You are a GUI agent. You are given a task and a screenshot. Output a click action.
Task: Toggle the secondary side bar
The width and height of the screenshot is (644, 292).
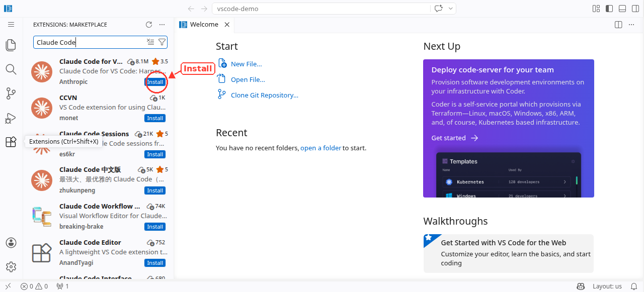point(635,9)
